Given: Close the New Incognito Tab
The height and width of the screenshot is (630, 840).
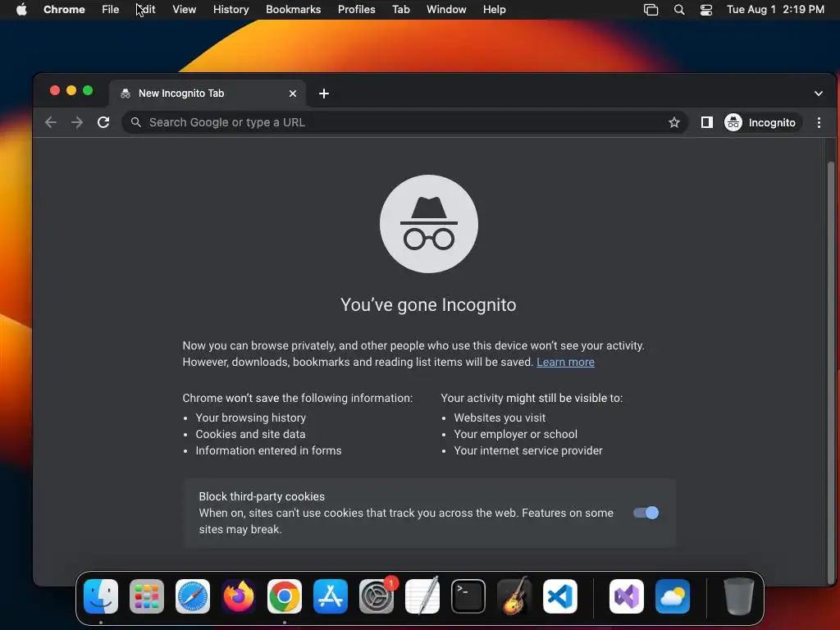Looking at the screenshot, I should (293, 94).
